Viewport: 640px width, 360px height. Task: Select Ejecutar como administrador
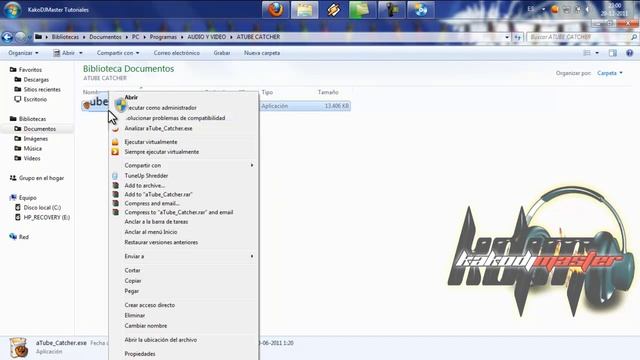[x=162, y=108]
